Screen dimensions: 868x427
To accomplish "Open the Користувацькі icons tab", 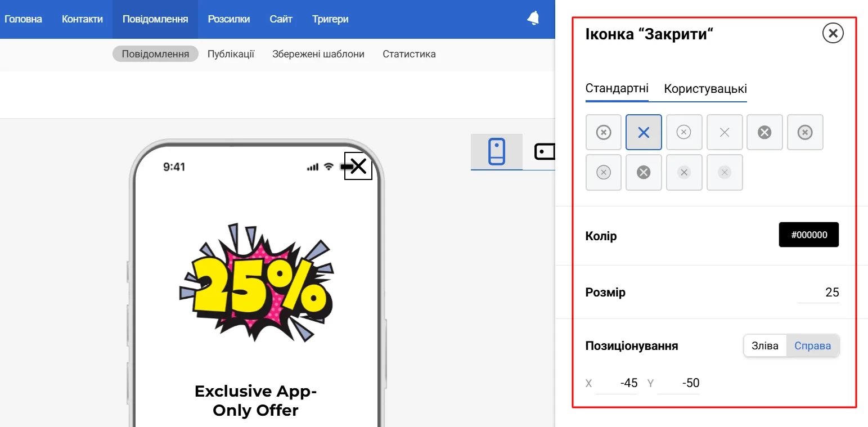I will click(705, 88).
